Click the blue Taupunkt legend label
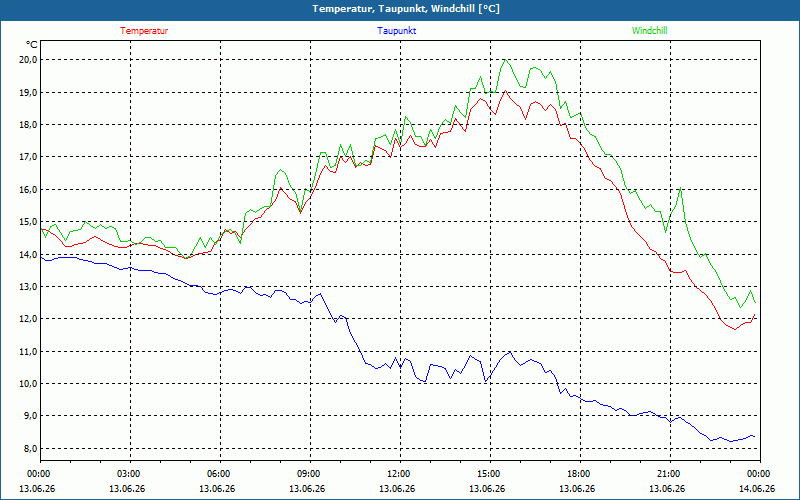The image size is (800, 500). (x=397, y=31)
